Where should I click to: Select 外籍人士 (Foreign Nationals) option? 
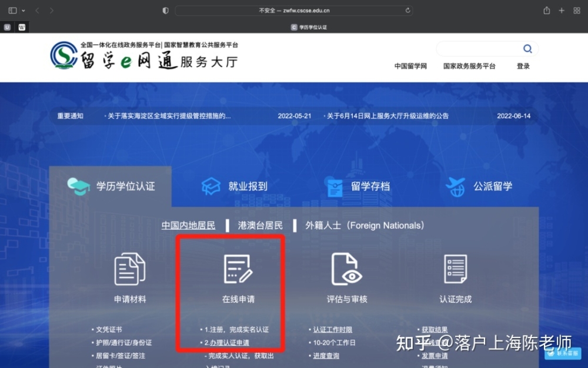(x=365, y=226)
